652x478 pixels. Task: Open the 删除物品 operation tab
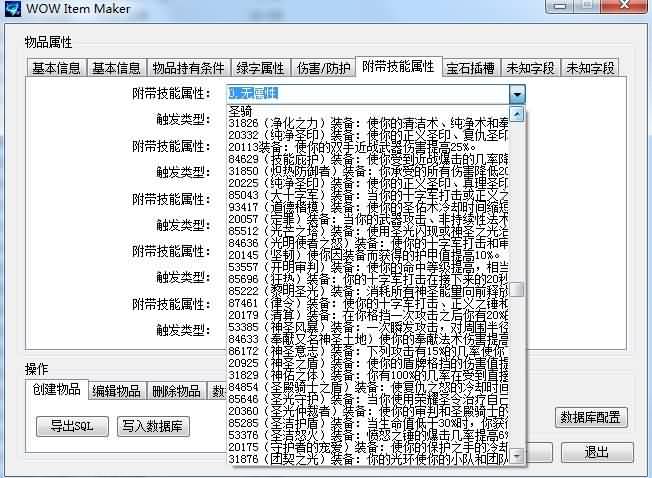point(176,391)
